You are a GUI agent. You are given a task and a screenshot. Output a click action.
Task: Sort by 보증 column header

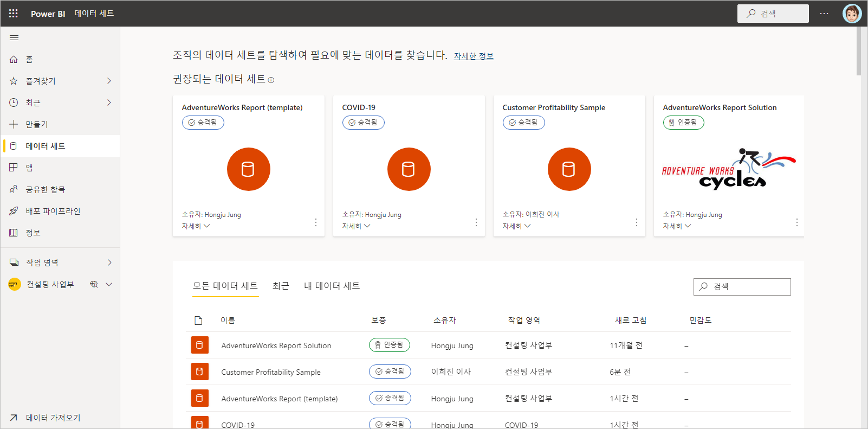point(378,321)
